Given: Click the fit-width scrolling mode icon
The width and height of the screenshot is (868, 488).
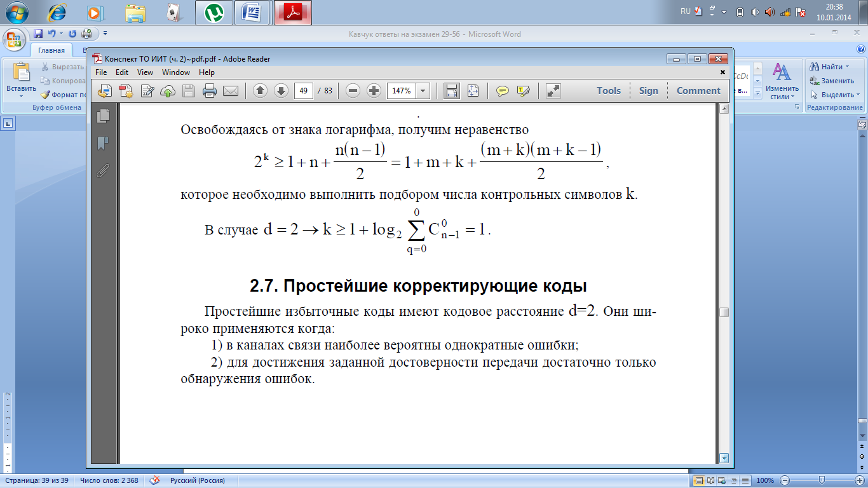Looking at the screenshot, I should click(452, 91).
